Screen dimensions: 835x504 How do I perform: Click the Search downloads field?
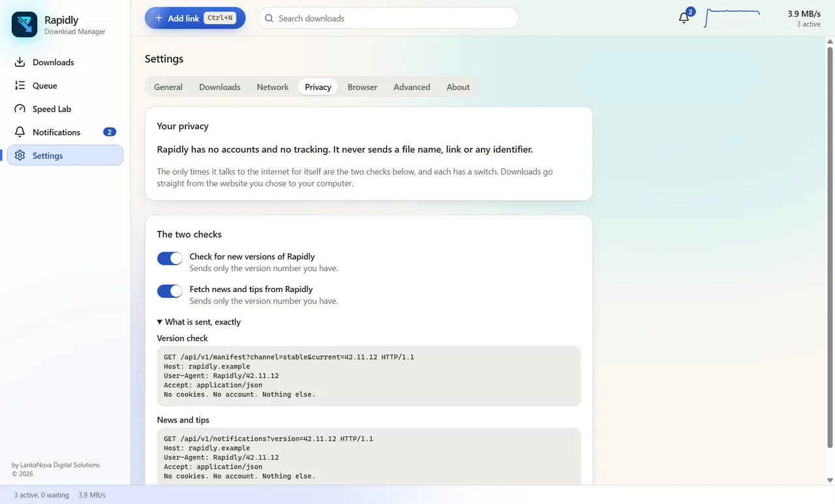click(x=388, y=18)
